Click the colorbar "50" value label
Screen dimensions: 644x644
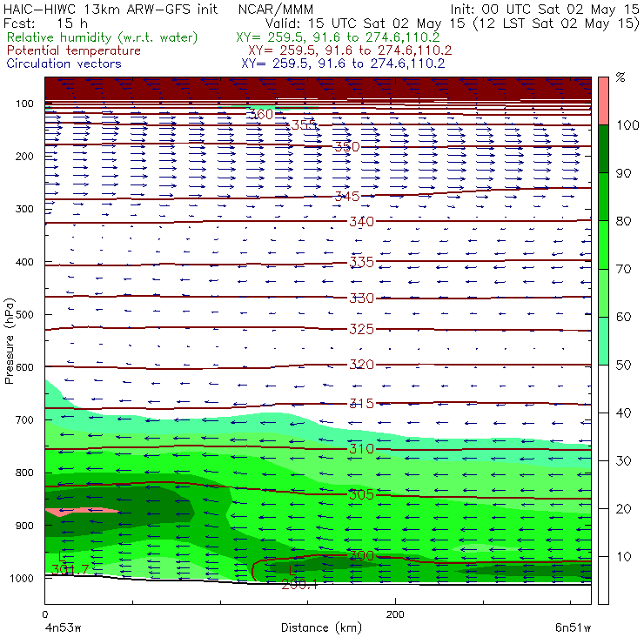point(623,366)
